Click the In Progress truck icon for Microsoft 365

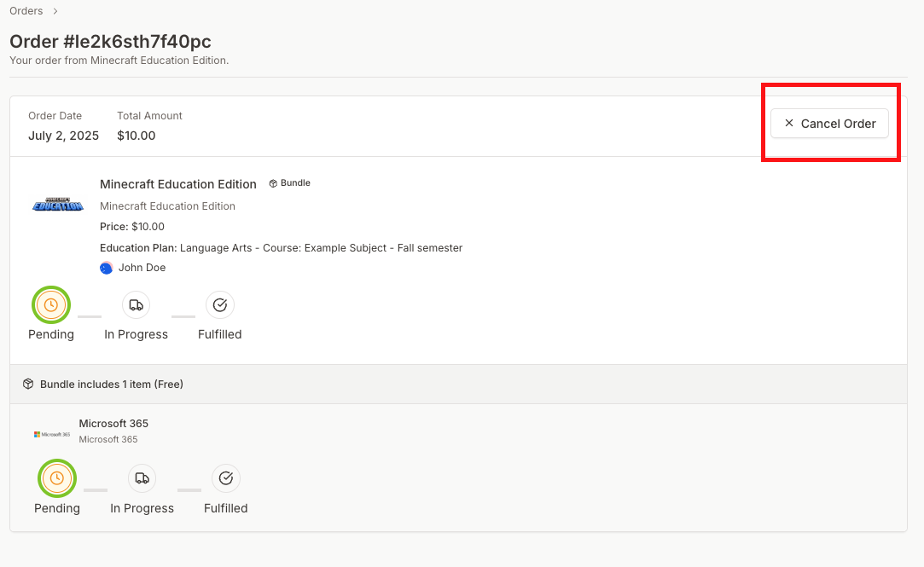(142, 478)
